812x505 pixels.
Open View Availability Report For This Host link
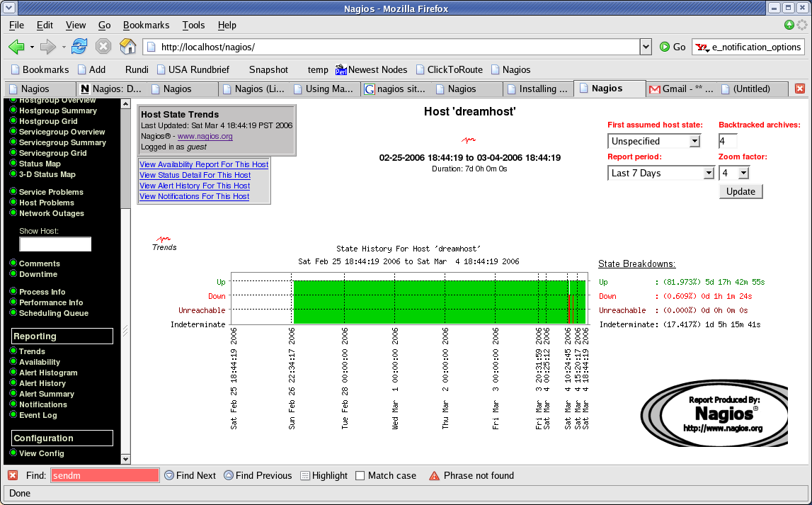204,164
